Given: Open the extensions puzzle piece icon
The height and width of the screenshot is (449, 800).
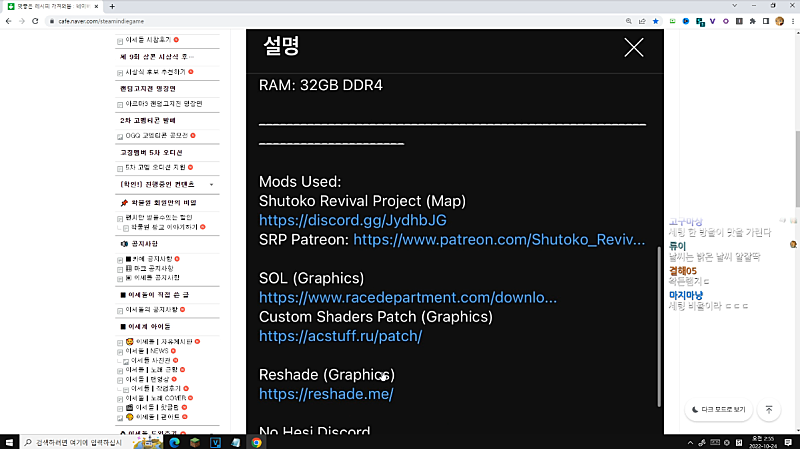Looking at the screenshot, I should point(753,21).
